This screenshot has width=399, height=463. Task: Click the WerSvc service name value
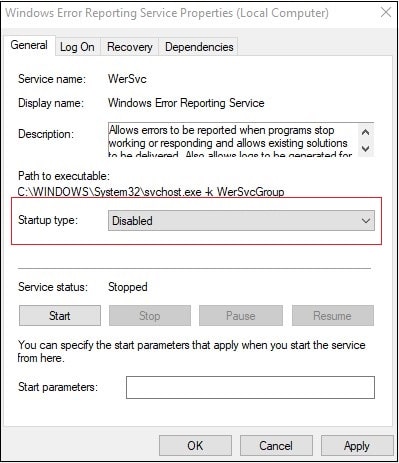[x=127, y=79]
